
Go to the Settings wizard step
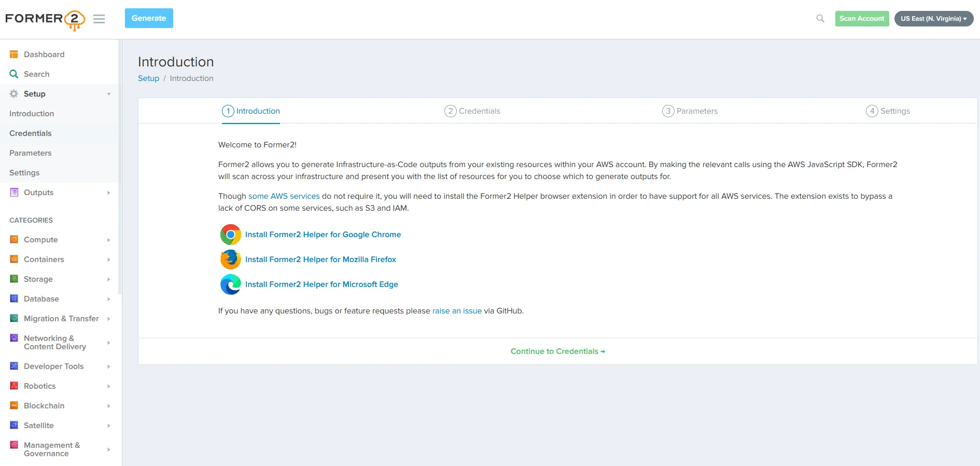pos(888,111)
